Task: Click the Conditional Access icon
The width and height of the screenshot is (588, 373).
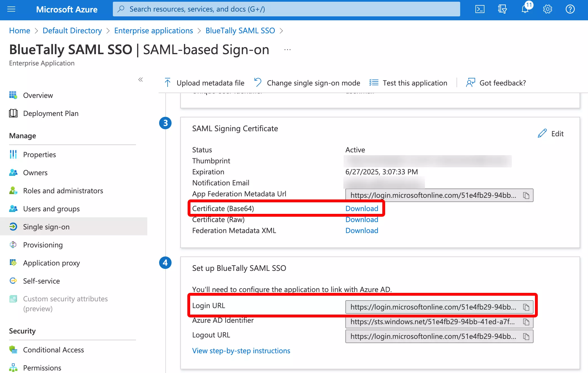Action: [13, 350]
